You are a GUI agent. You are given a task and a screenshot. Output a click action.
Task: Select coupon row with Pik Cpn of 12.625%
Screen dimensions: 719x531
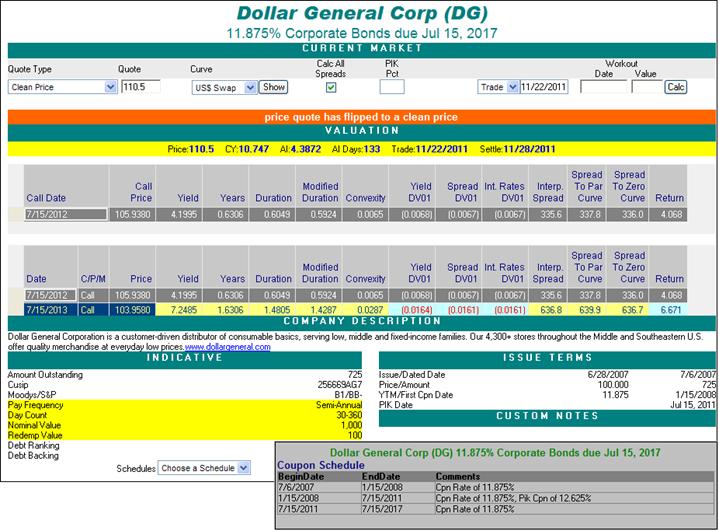495,498
